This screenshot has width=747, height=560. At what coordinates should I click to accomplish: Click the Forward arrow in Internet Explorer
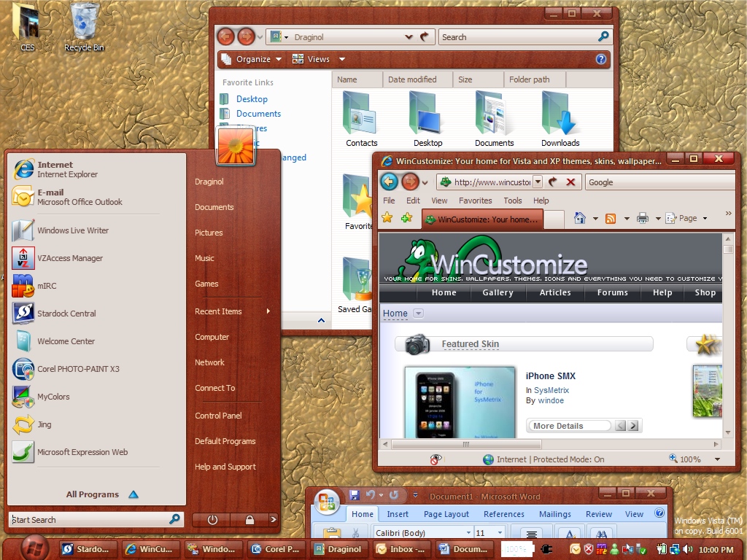[410, 182]
